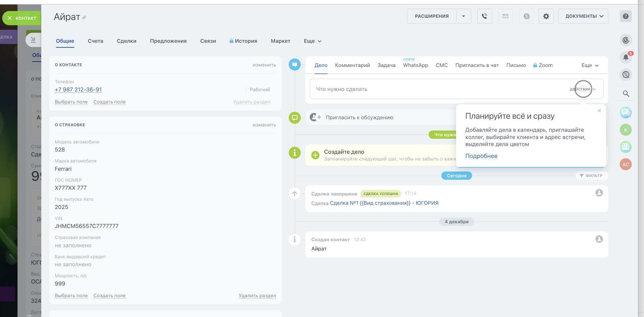Click the search magnifier in right sidebar
This screenshot has width=644, height=317.
(626, 94)
